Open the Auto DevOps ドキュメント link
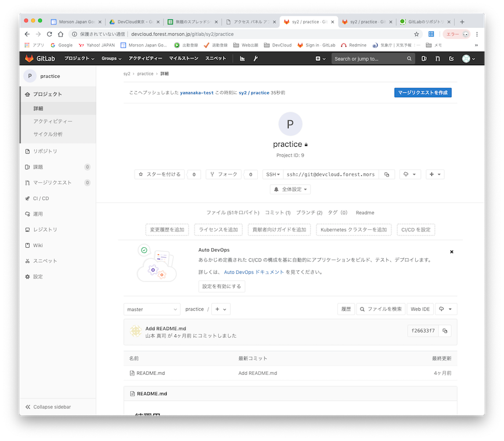The height and width of the screenshot is (441, 504). click(254, 272)
